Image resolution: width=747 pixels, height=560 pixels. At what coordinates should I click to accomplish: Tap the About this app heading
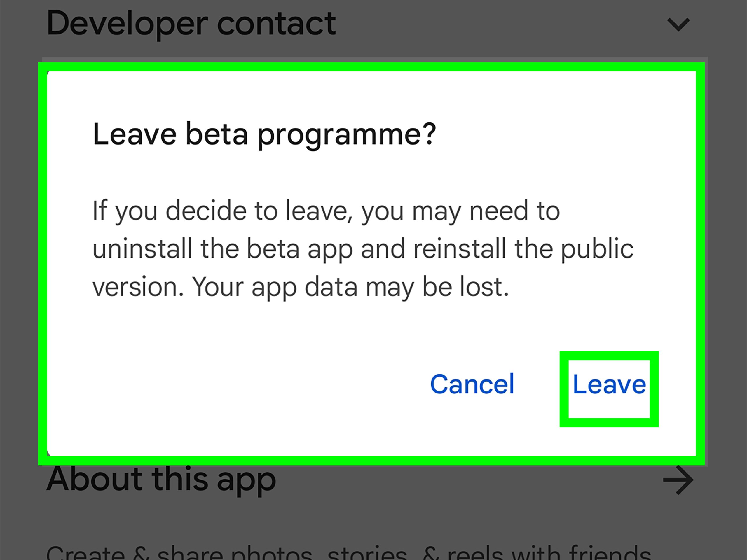click(161, 479)
